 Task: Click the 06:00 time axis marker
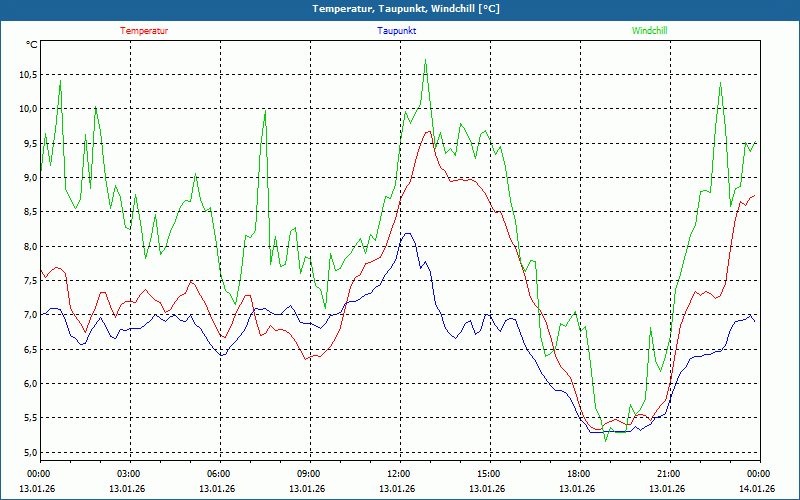219,474
